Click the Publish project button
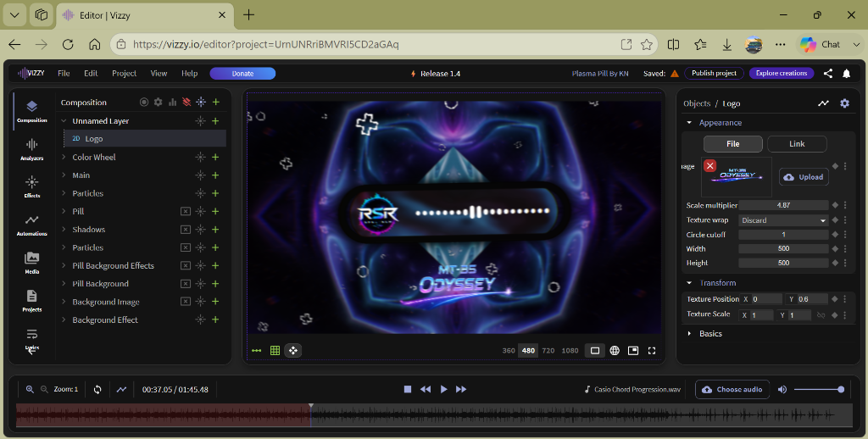This screenshot has width=868, height=439. point(714,73)
